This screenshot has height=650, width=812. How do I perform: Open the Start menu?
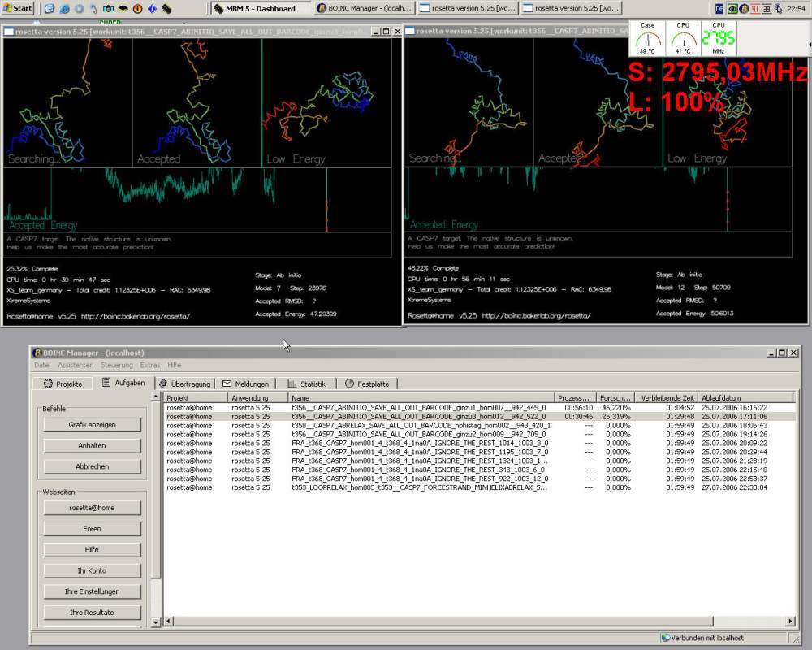(x=18, y=8)
